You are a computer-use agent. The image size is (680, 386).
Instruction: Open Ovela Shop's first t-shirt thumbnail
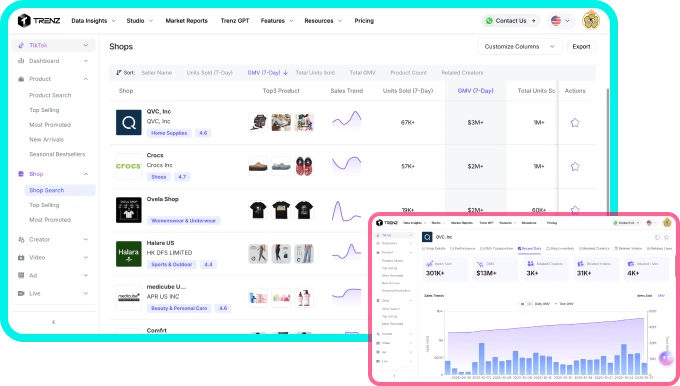tap(258, 210)
